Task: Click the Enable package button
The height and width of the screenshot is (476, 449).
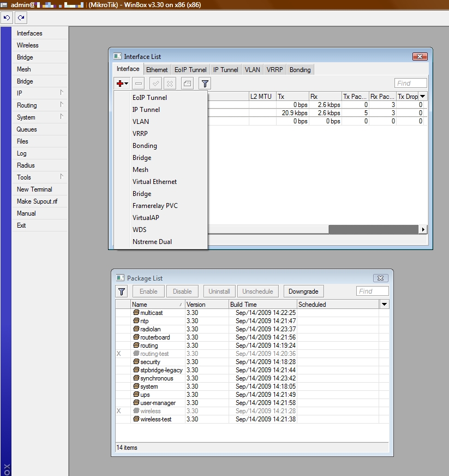Action: pyautogui.click(x=148, y=291)
